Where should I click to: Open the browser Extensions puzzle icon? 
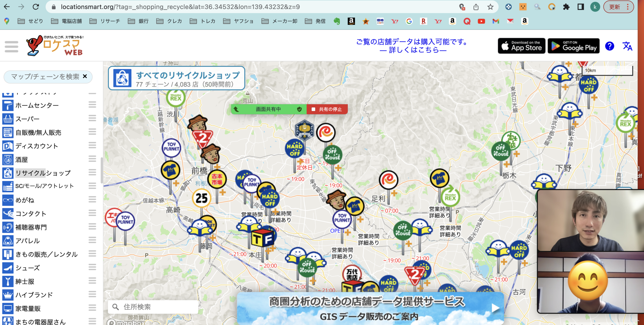point(566,7)
